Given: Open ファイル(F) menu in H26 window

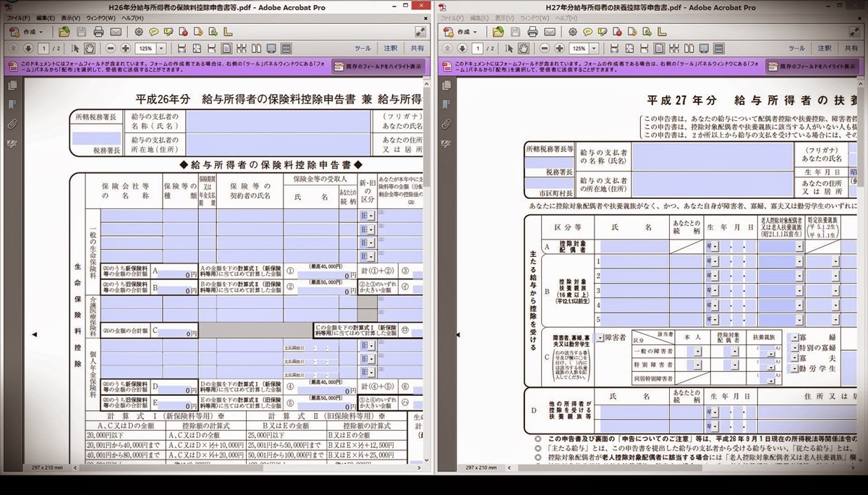Looking at the screenshot, I should pos(19,17).
